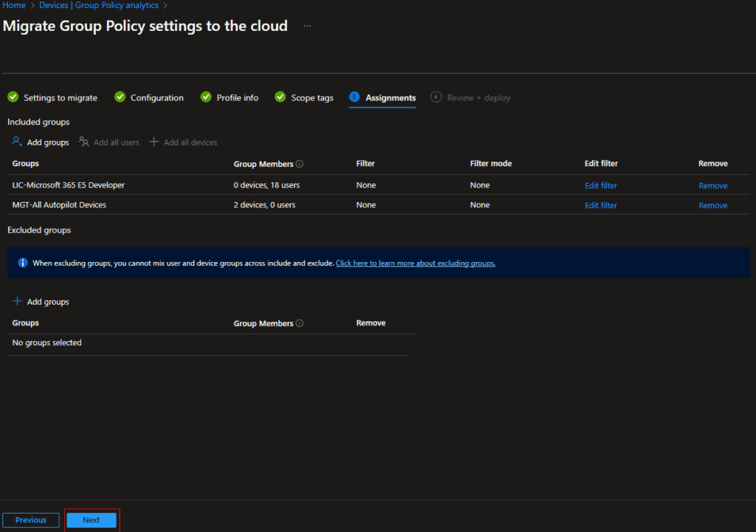Viewport: 756px width, 532px height.
Task: Open the Profile info step
Action: (x=237, y=97)
